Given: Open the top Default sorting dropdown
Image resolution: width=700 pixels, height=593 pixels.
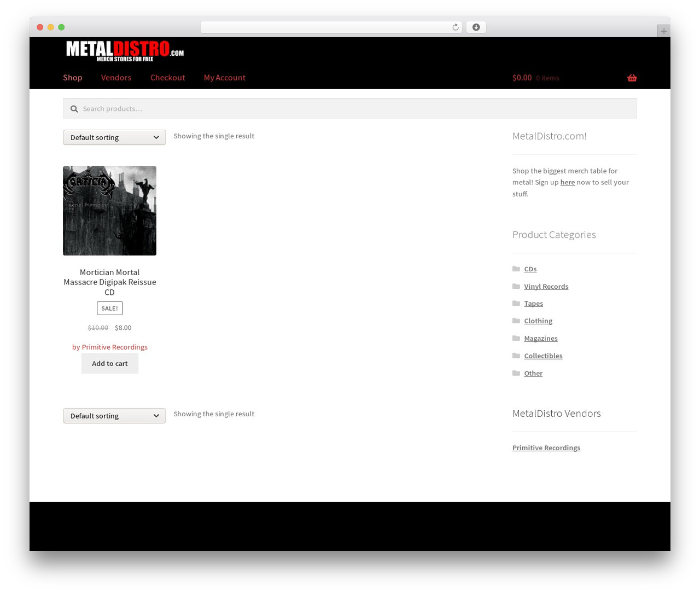Looking at the screenshot, I should pos(114,137).
